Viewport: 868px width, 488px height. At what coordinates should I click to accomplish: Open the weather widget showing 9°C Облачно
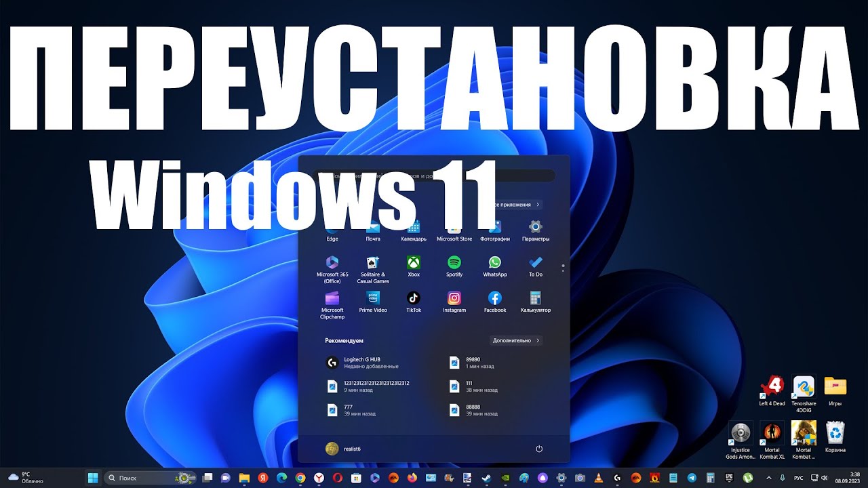point(25,478)
